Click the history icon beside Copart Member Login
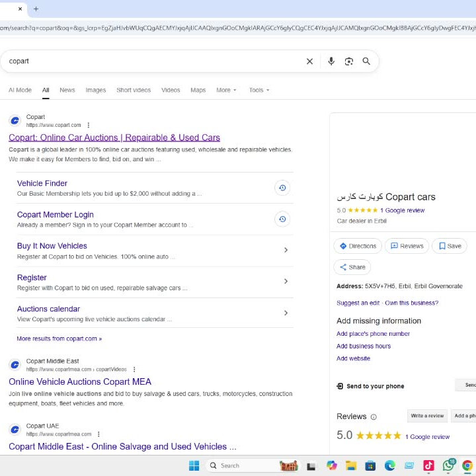476x476 pixels. tap(282, 219)
